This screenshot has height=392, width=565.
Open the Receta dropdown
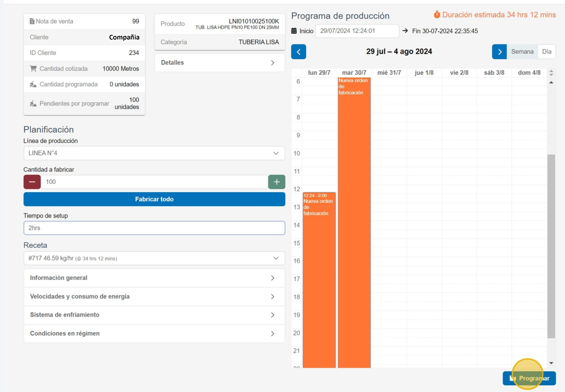tap(154, 258)
